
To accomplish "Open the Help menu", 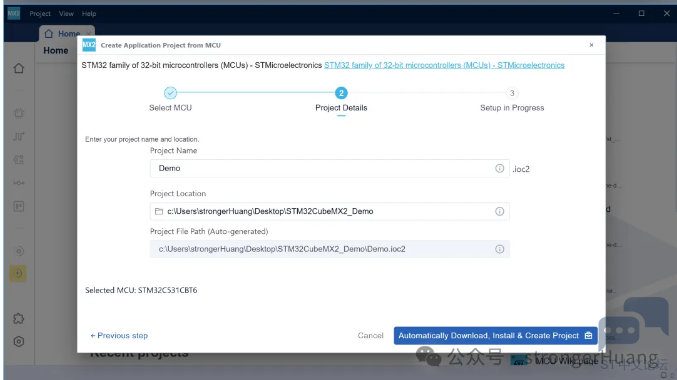I will pyautogui.click(x=89, y=14).
